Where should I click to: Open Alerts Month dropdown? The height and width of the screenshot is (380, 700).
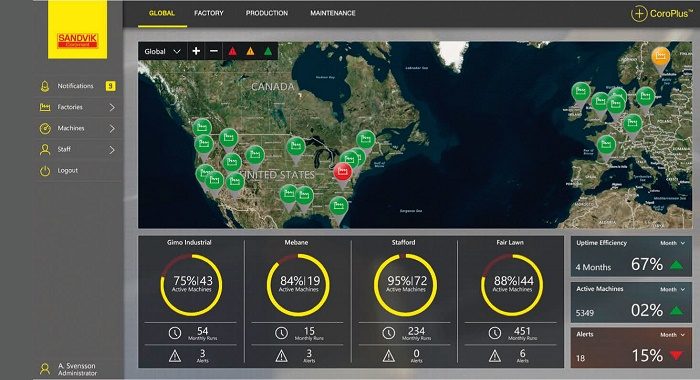coord(673,334)
